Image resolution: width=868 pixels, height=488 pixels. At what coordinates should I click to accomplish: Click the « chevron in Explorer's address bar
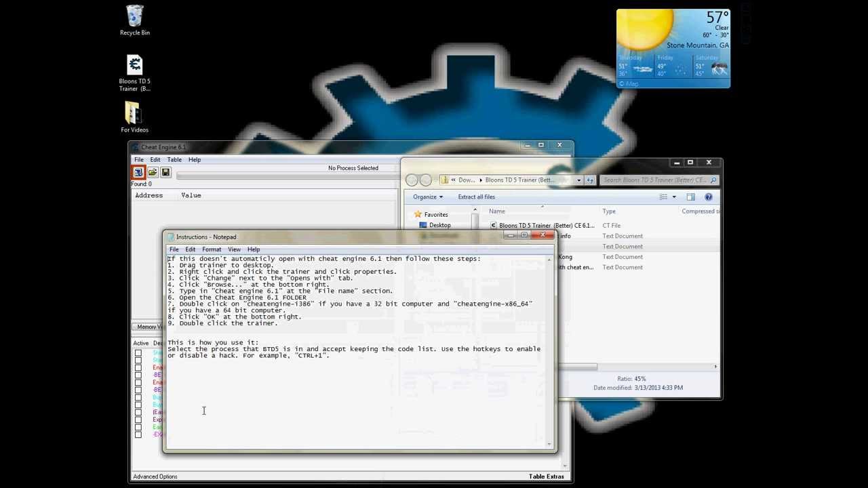pyautogui.click(x=454, y=180)
